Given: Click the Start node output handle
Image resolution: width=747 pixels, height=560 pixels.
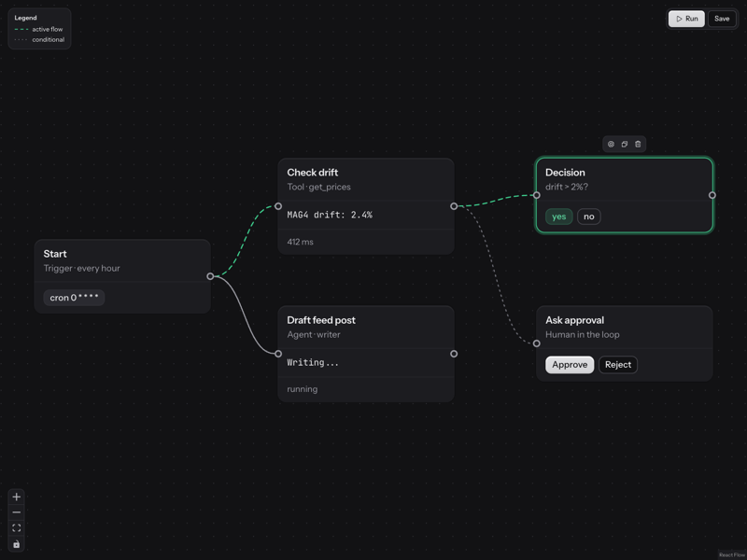Looking at the screenshot, I should (210, 276).
